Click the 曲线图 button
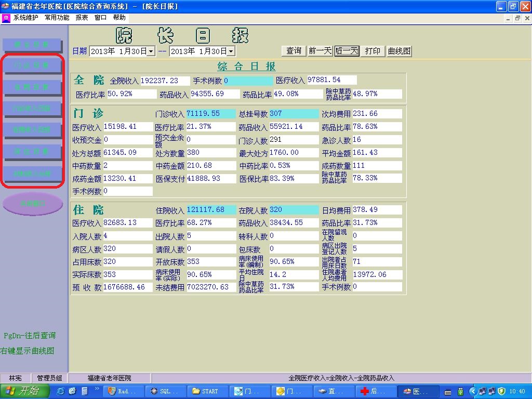Image resolution: width=532 pixels, height=399 pixels. 400,51
